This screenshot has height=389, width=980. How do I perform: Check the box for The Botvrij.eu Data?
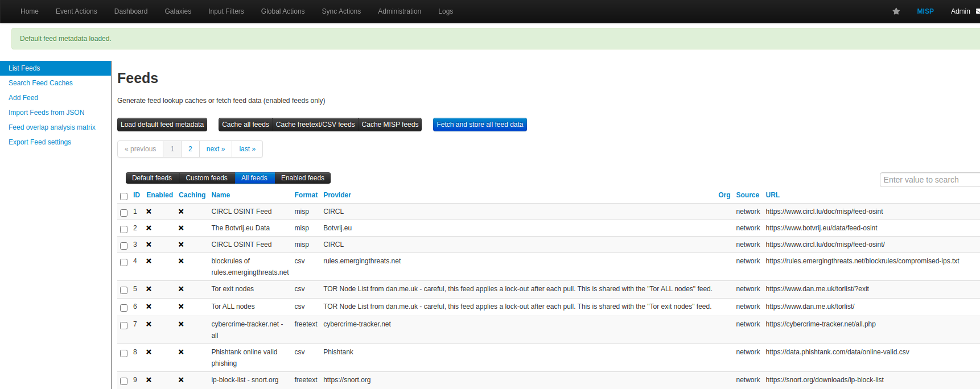click(x=123, y=229)
